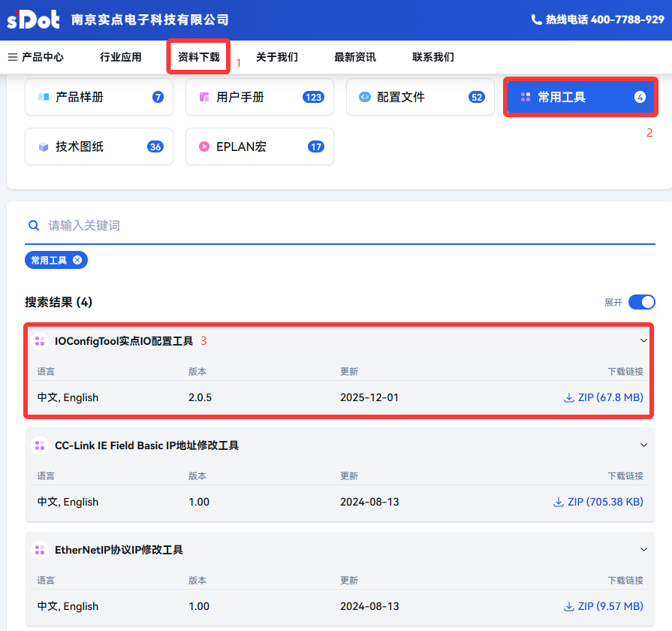
Task: Download the IOConfigTool ZIP (67.8 MB)
Action: tap(604, 397)
